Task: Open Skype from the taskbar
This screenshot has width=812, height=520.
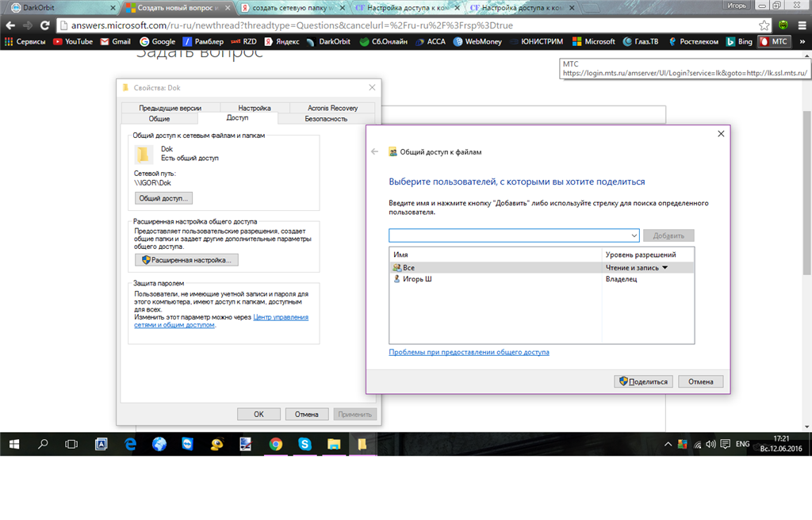Action: pyautogui.click(x=304, y=444)
